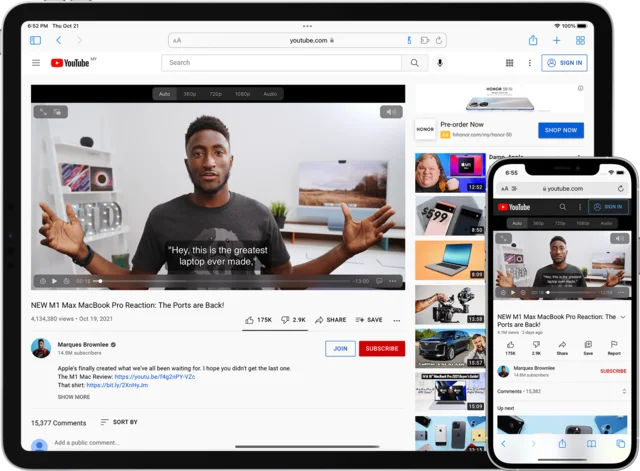Toggle subtitles icon in iPad player bar
This screenshot has height=471, width=640.
coord(379,281)
